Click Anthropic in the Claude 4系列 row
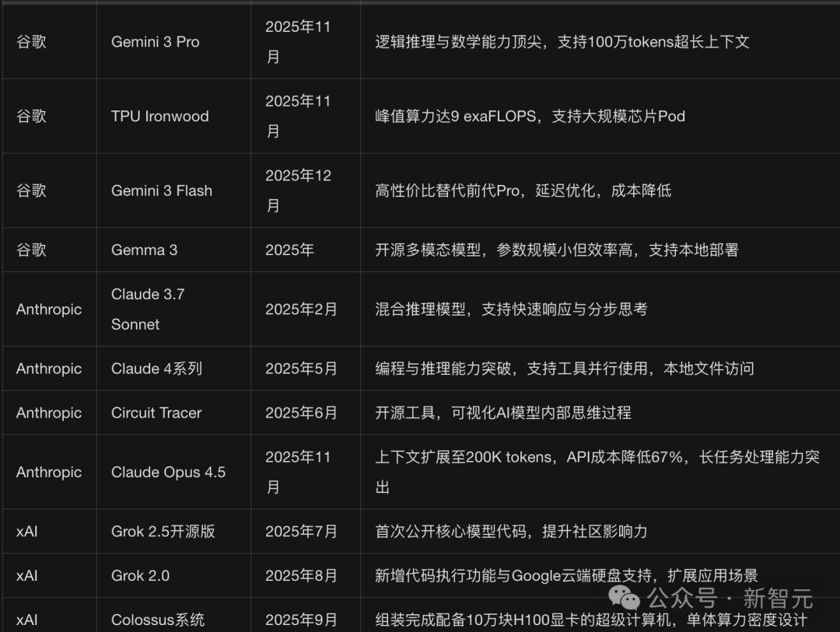This screenshot has height=632, width=840. pyautogui.click(x=49, y=368)
